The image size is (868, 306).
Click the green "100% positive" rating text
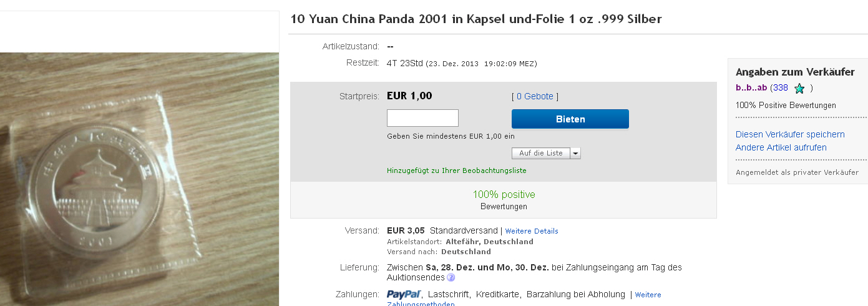pos(504,195)
